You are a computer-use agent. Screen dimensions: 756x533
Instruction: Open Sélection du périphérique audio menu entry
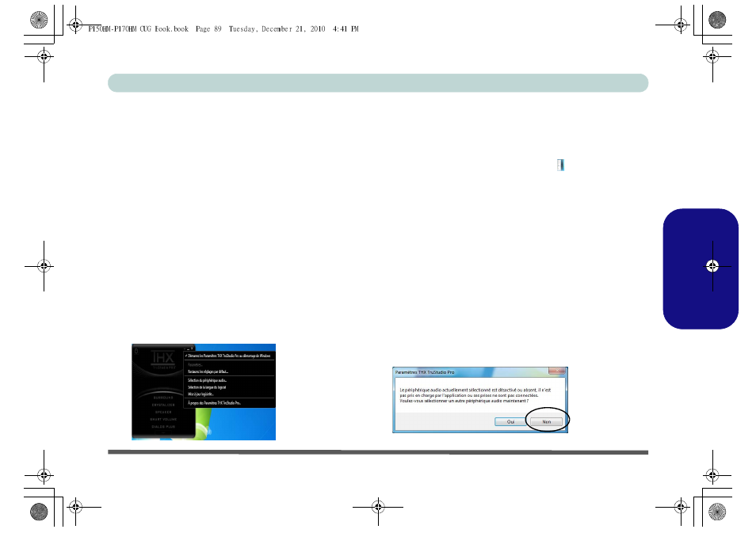pyautogui.click(x=207, y=380)
